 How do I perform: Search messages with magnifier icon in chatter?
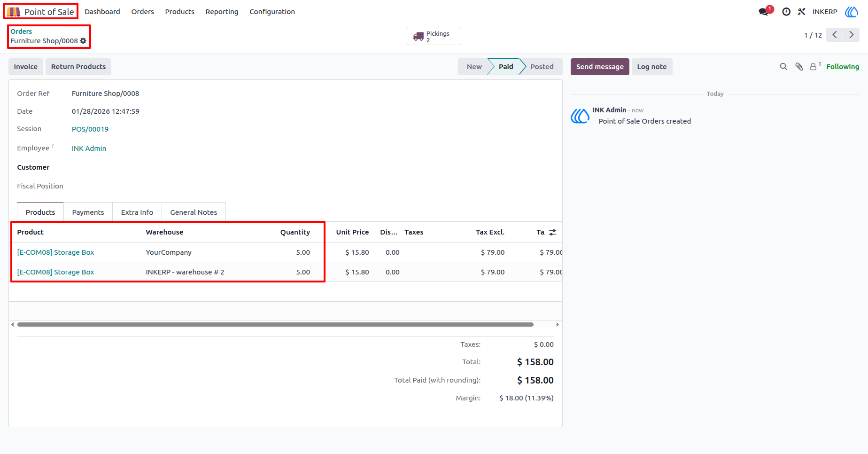pyautogui.click(x=783, y=67)
